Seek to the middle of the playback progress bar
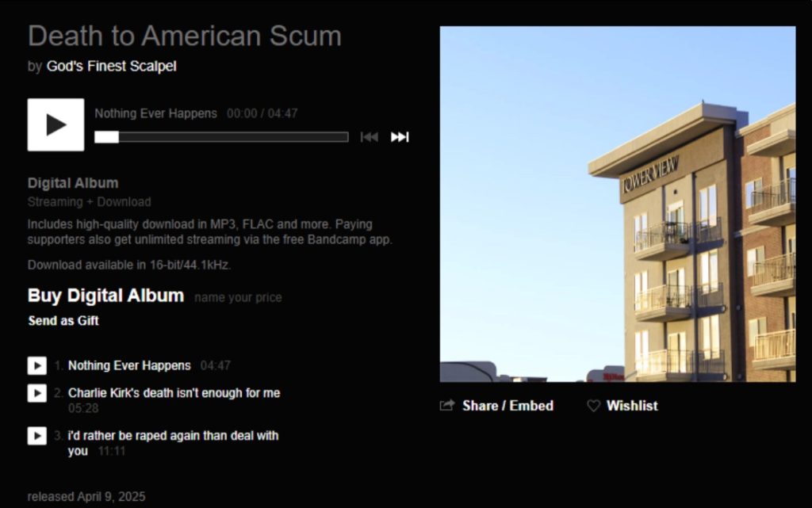Viewport: 812px width, 508px height. (221, 137)
